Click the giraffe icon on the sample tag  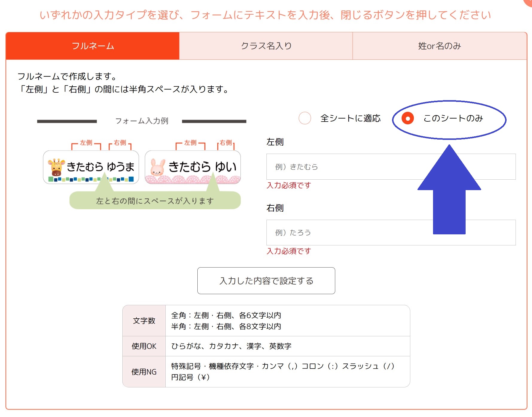click(56, 167)
